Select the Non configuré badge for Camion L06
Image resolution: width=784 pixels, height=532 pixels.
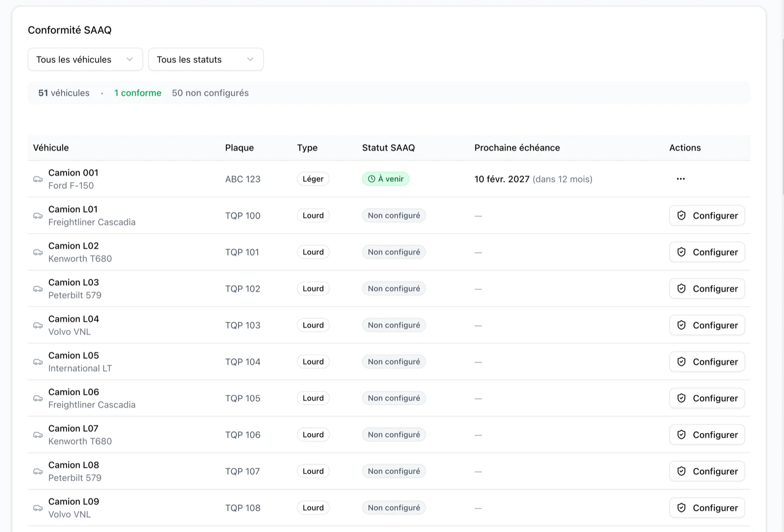click(x=393, y=398)
